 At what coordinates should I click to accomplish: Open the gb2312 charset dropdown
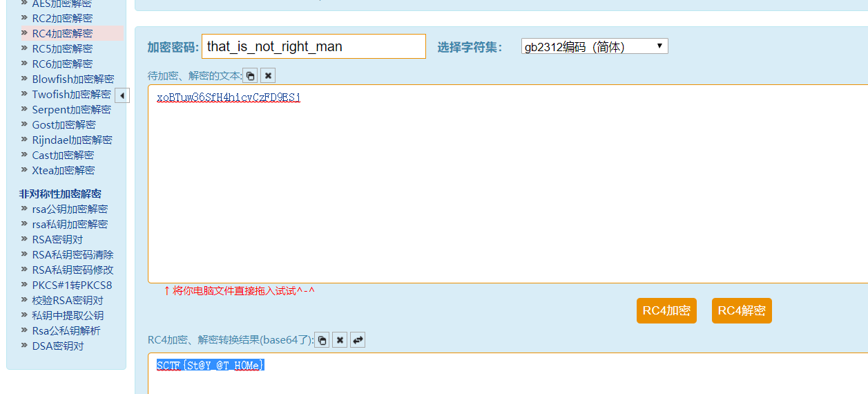coord(594,47)
